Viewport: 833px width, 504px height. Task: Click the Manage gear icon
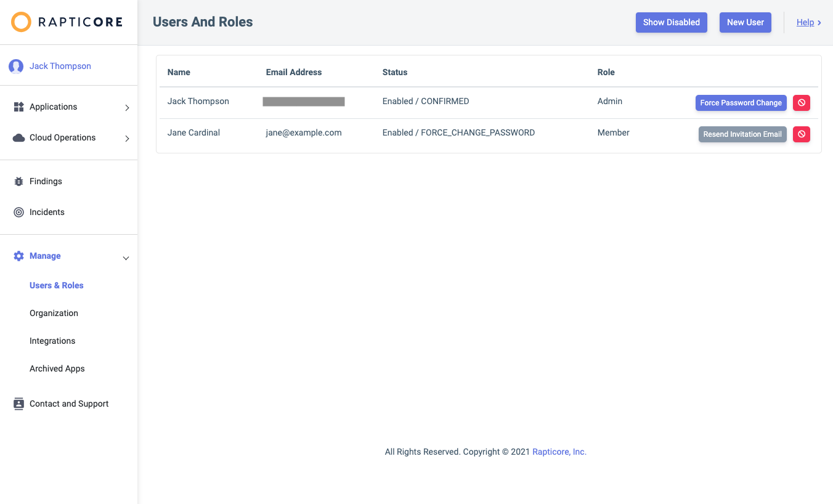tap(18, 256)
